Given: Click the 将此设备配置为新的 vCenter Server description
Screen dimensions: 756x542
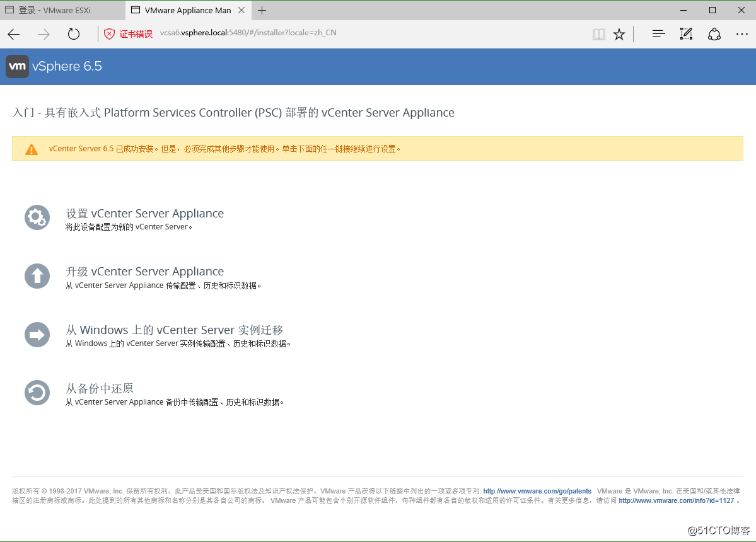Looking at the screenshot, I should coord(129,227).
